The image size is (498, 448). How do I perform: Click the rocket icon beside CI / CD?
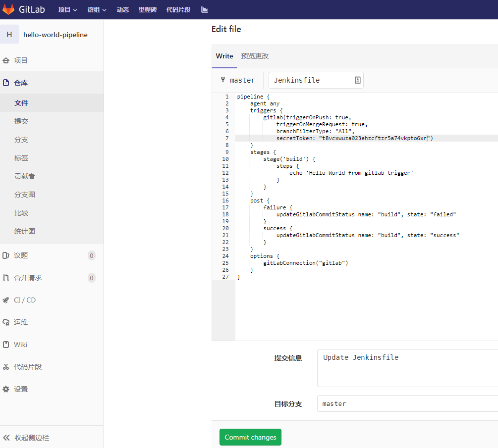click(6, 300)
